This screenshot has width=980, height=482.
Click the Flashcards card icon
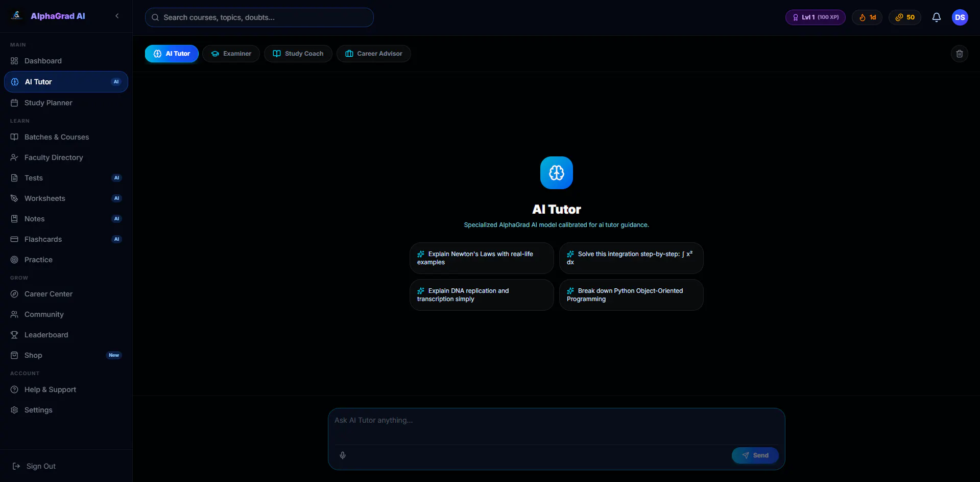pos(14,239)
